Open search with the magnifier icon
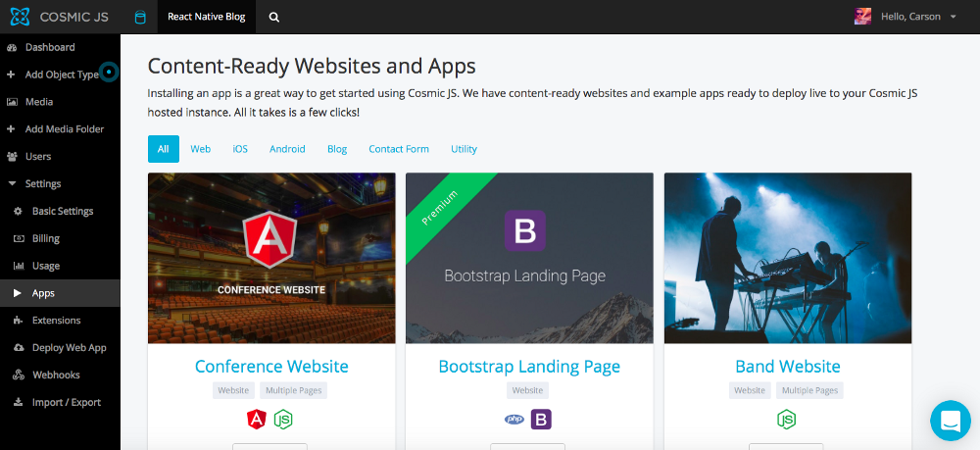This screenshot has height=450, width=980. (273, 17)
